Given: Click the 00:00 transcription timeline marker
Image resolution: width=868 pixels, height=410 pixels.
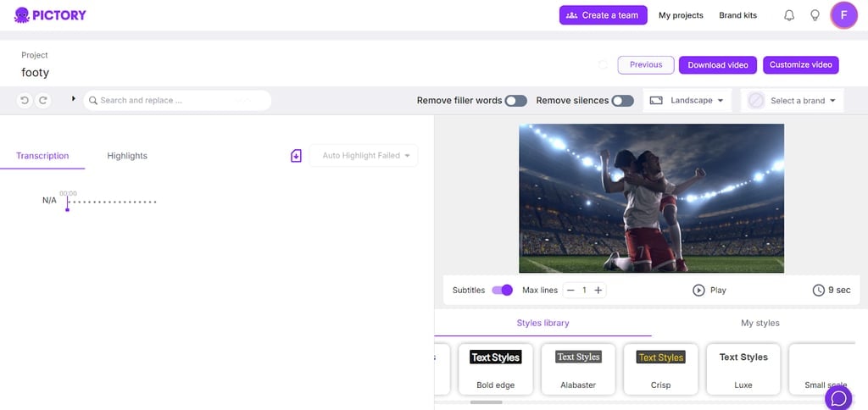Looking at the screenshot, I should (x=68, y=201).
